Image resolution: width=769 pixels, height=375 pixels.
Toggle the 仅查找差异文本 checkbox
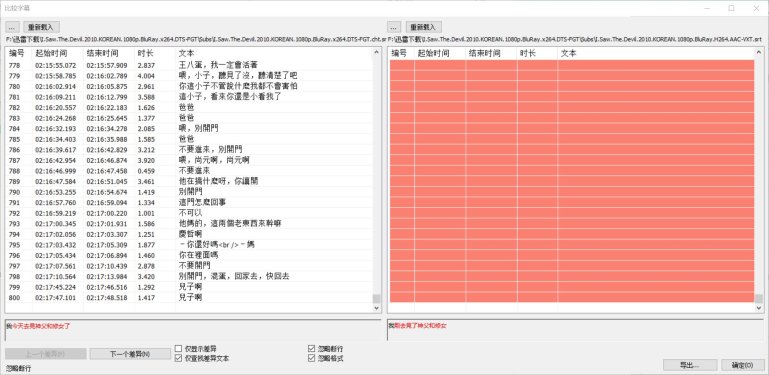point(179,358)
